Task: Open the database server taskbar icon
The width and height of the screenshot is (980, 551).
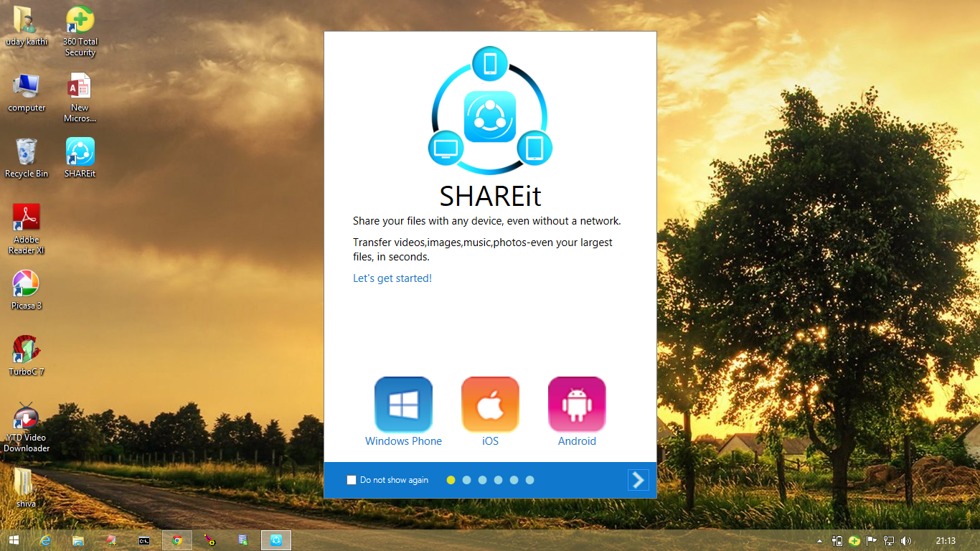Action: tap(243, 540)
